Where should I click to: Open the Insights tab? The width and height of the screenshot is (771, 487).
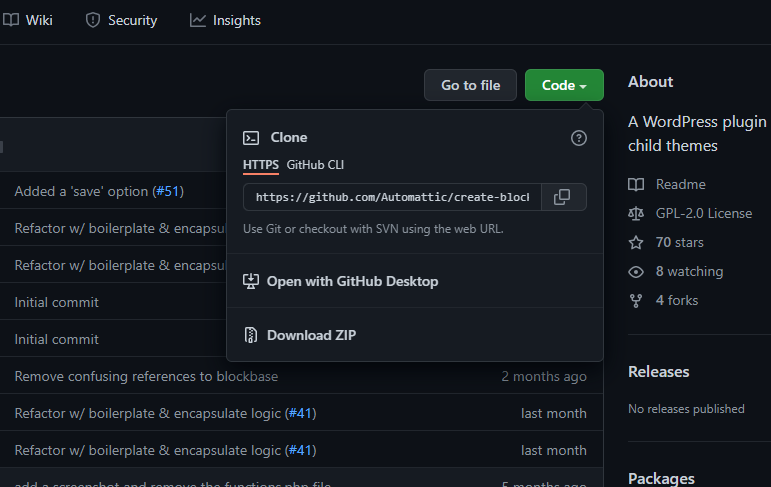coord(225,20)
